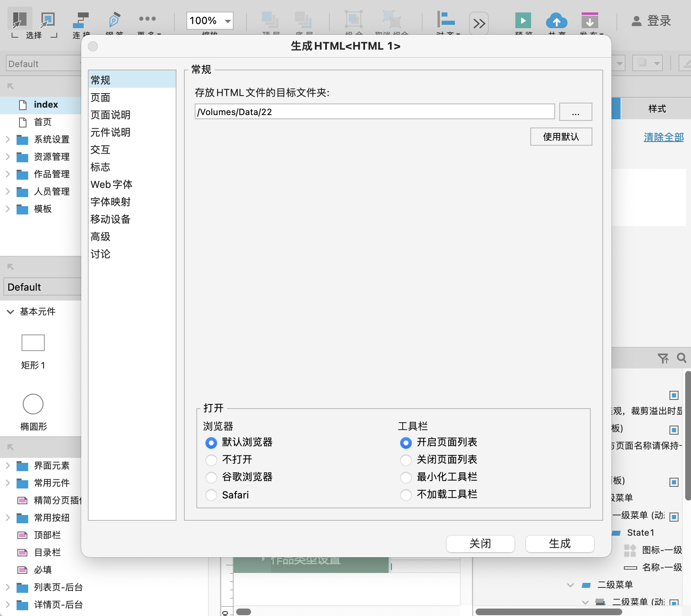Click the filter icon in outline panel
This screenshot has width=691, height=616.
tap(663, 358)
